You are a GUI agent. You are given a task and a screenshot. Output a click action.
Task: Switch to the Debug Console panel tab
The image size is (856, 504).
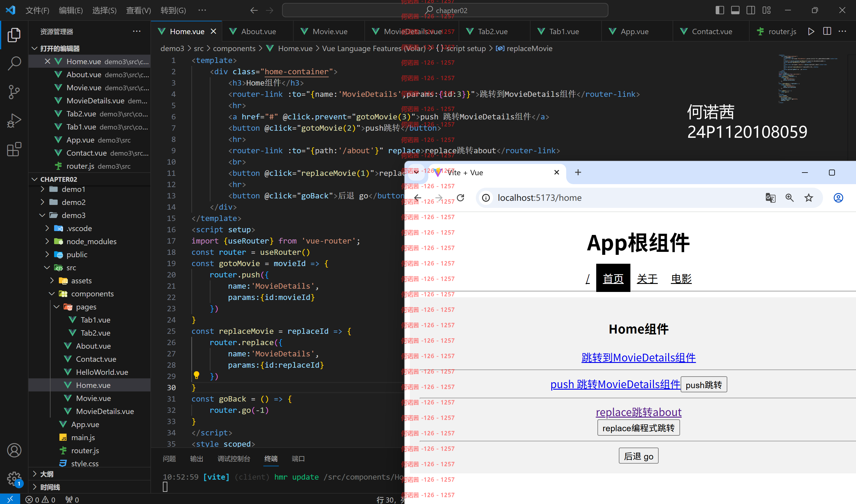pyautogui.click(x=234, y=459)
